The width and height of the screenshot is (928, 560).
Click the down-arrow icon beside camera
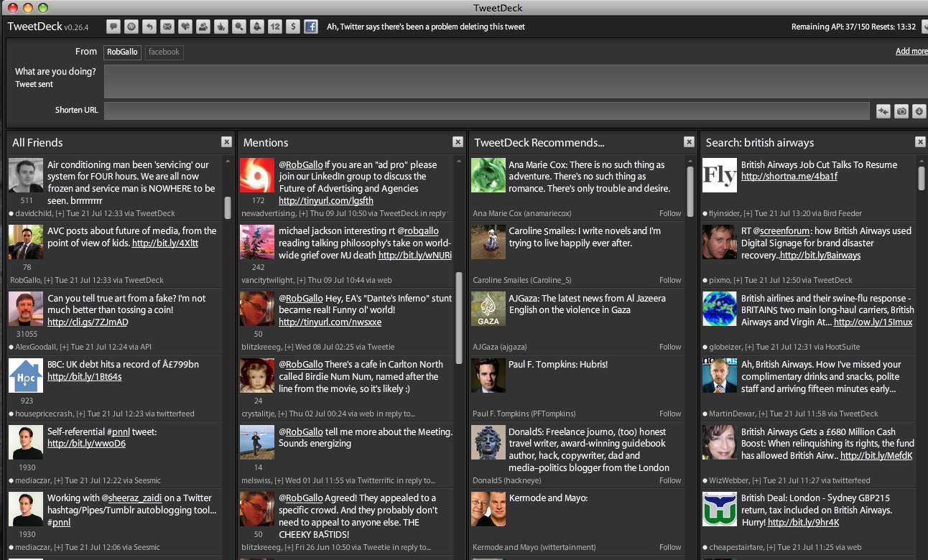[x=919, y=111]
